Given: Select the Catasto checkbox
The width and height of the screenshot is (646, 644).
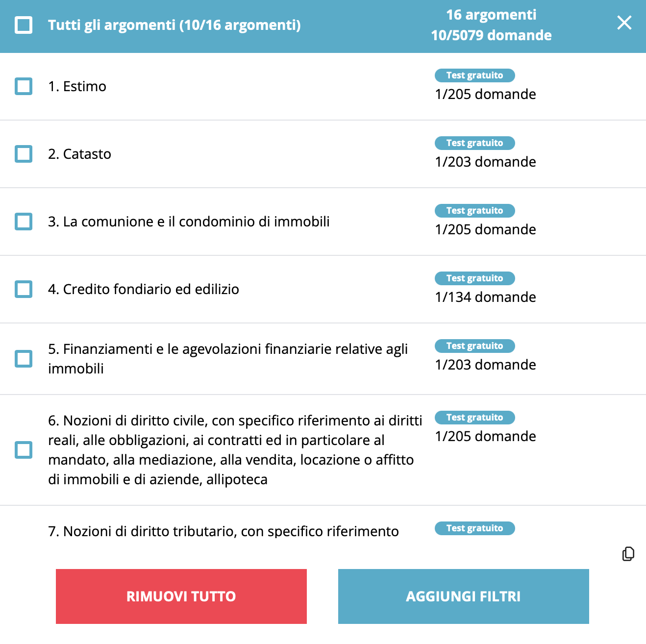Looking at the screenshot, I should click(x=24, y=154).
